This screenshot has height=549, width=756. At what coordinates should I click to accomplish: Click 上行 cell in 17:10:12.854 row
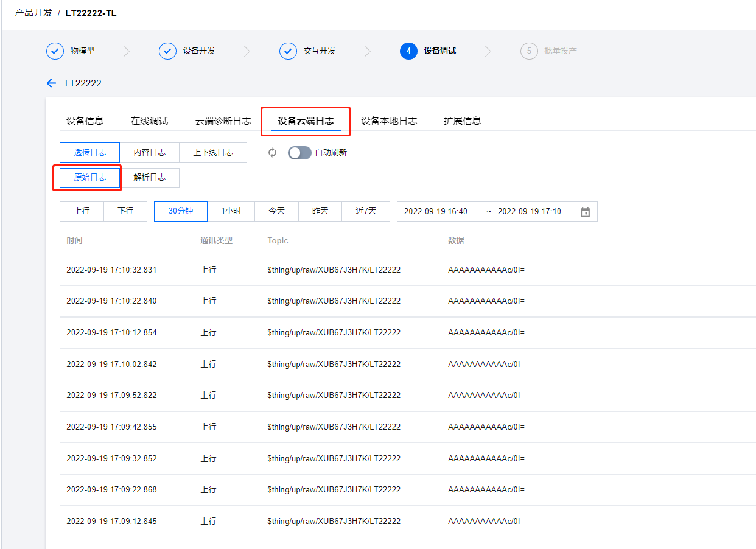coord(208,333)
